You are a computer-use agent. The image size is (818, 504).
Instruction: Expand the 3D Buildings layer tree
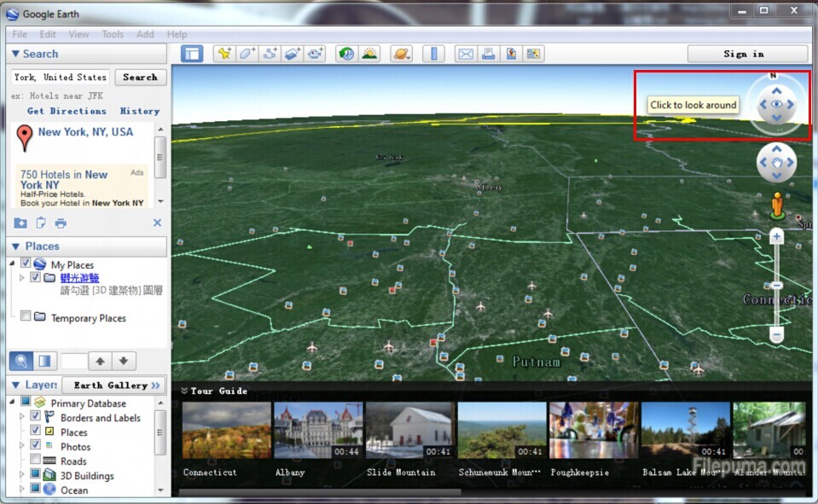pyautogui.click(x=22, y=476)
